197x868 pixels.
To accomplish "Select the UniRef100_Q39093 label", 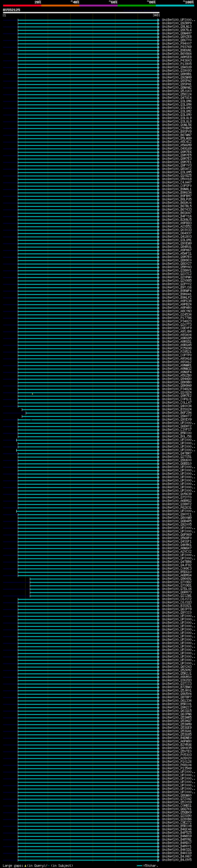I will 177,71.
